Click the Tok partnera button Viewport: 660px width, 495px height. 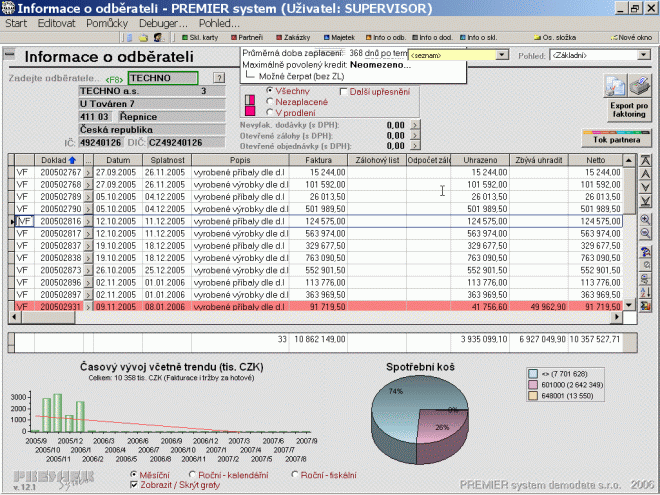click(616, 139)
